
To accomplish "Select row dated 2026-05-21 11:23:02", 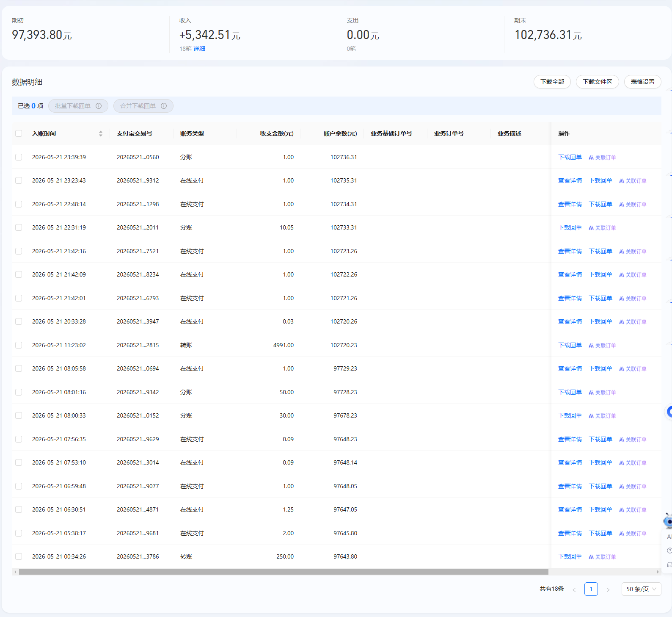I will click(19, 345).
